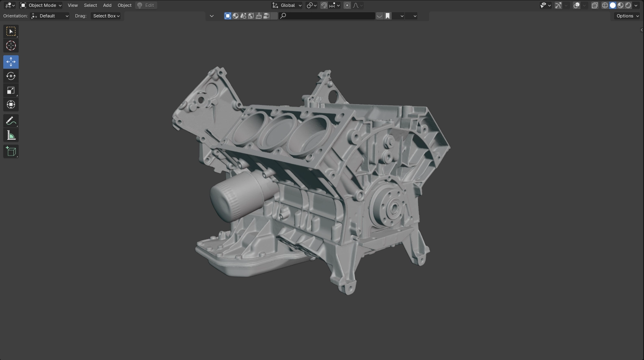Viewport: 644px width, 360px height.
Task: Activate the Measure ruler tool
Action: (11, 135)
